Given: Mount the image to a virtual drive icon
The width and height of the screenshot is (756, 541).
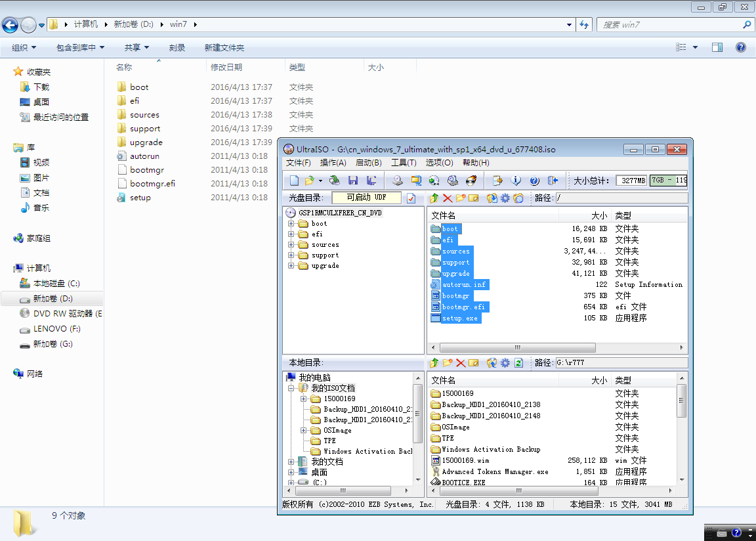Looking at the screenshot, I should (453, 181).
